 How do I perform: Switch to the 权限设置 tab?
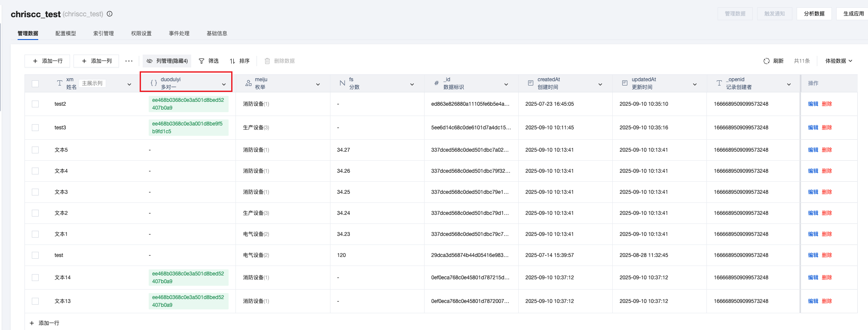[141, 34]
